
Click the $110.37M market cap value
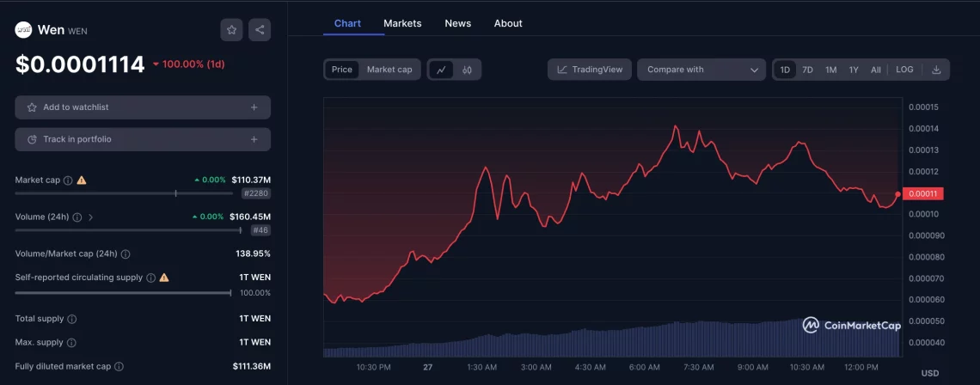(251, 180)
